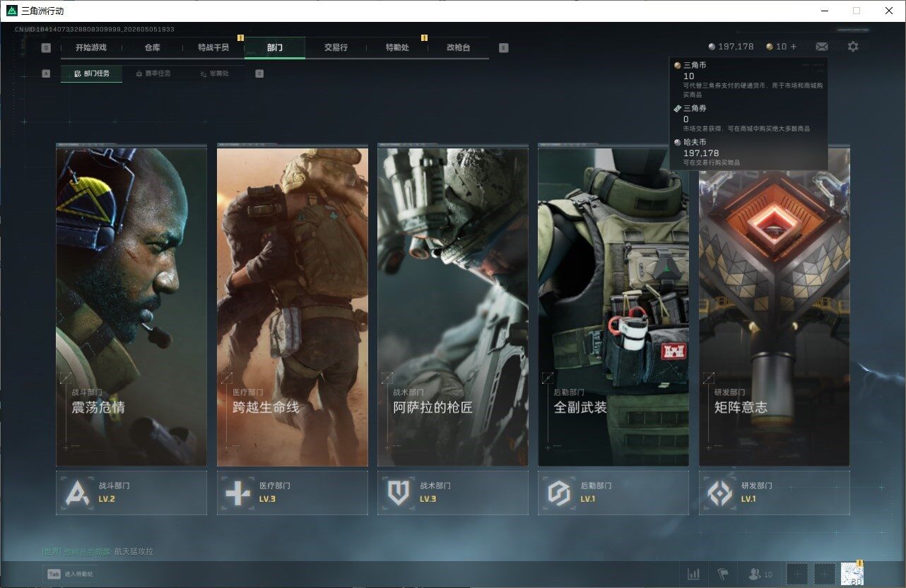Click the 战斗部门 emblem icon

(x=78, y=493)
